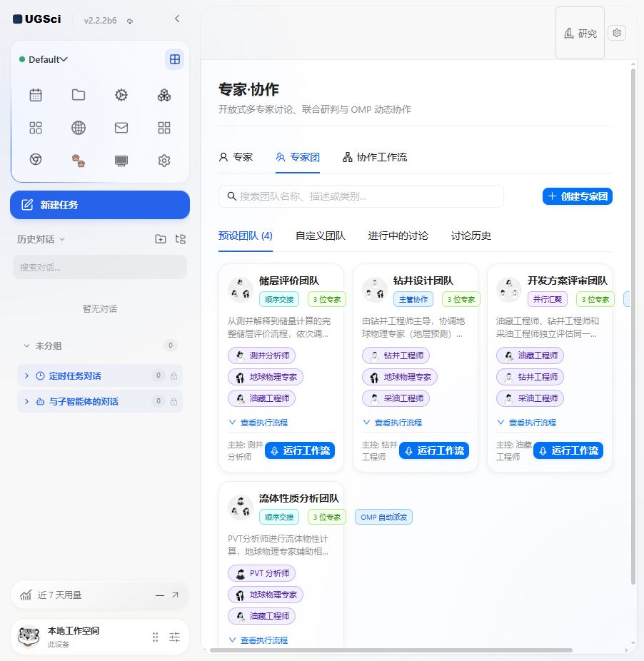Viewport: 644px width, 661px height.
Task: Run workflow for 钻井设计团队
Action: [x=434, y=450]
